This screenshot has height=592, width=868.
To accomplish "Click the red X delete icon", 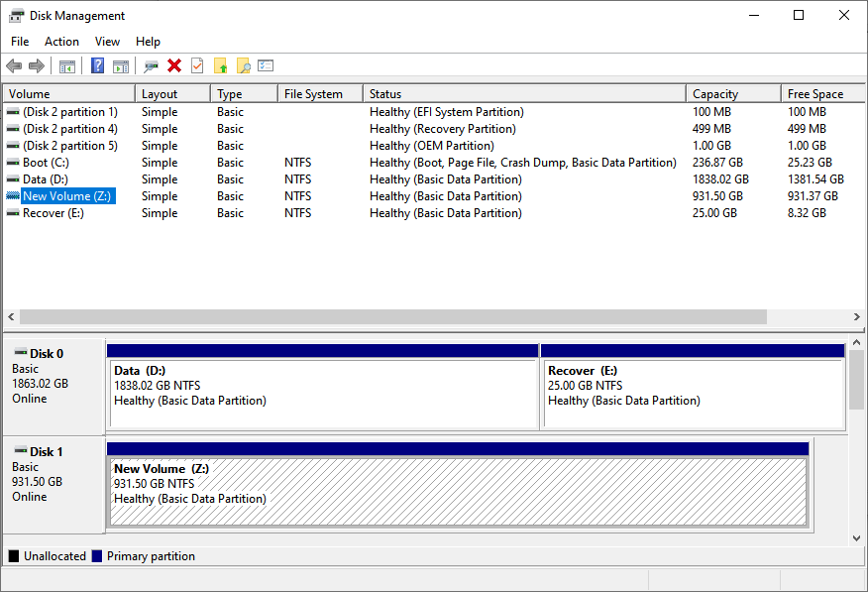I will (174, 66).
